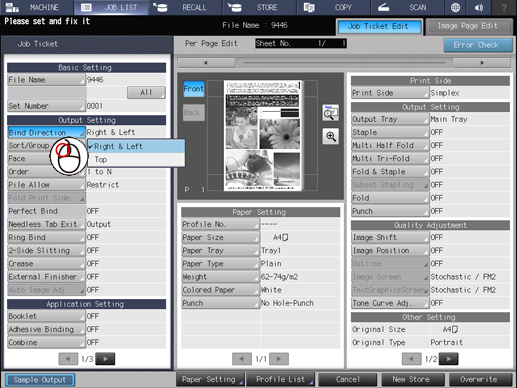The width and height of the screenshot is (517, 388).
Task: Open Multi Tri-Fold setting
Action: click(390, 159)
